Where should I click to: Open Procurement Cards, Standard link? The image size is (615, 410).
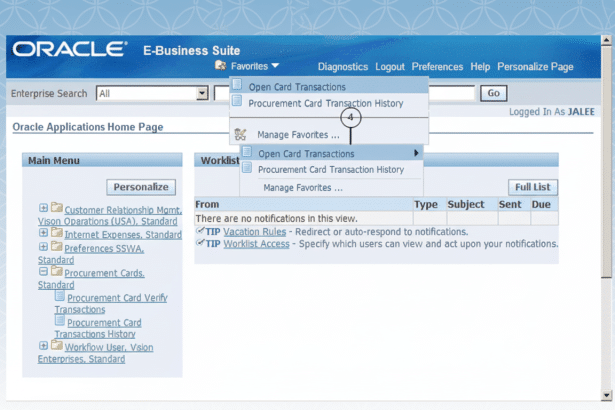click(91, 279)
